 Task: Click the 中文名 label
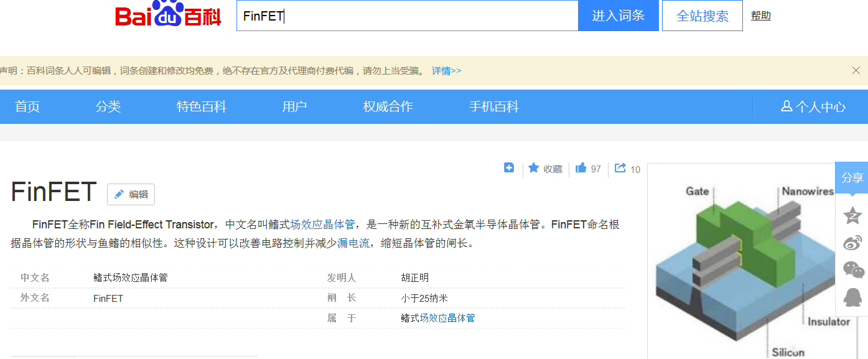click(35, 278)
